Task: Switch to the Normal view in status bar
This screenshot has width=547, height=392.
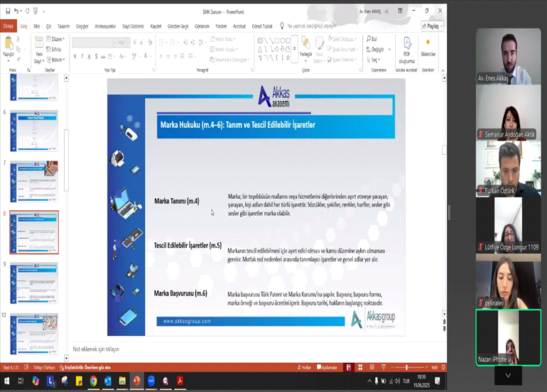Action: point(349,367)
